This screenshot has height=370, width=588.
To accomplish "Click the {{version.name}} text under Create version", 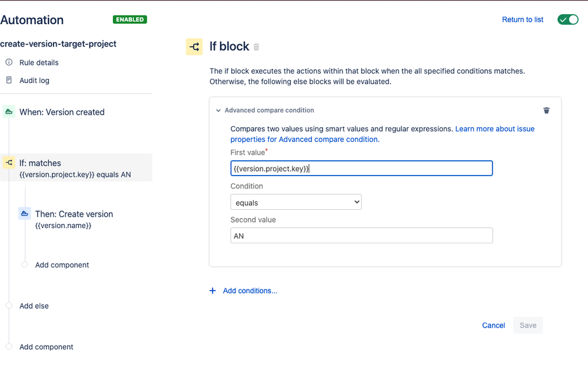I will coord(64,226).
